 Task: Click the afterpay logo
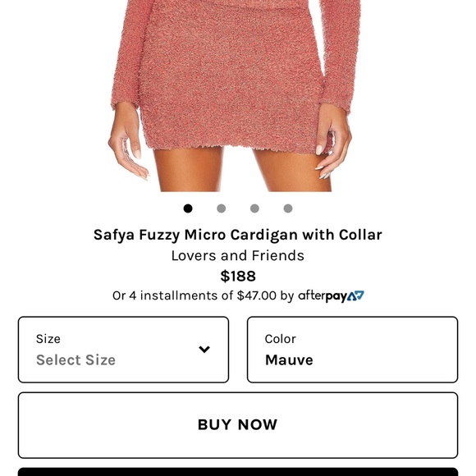(331, 296)
